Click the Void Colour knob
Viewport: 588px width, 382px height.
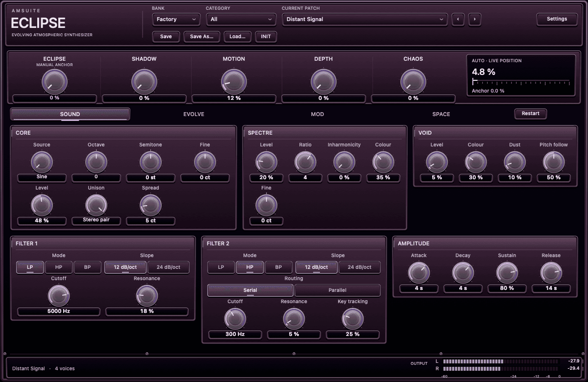(476, 162)
